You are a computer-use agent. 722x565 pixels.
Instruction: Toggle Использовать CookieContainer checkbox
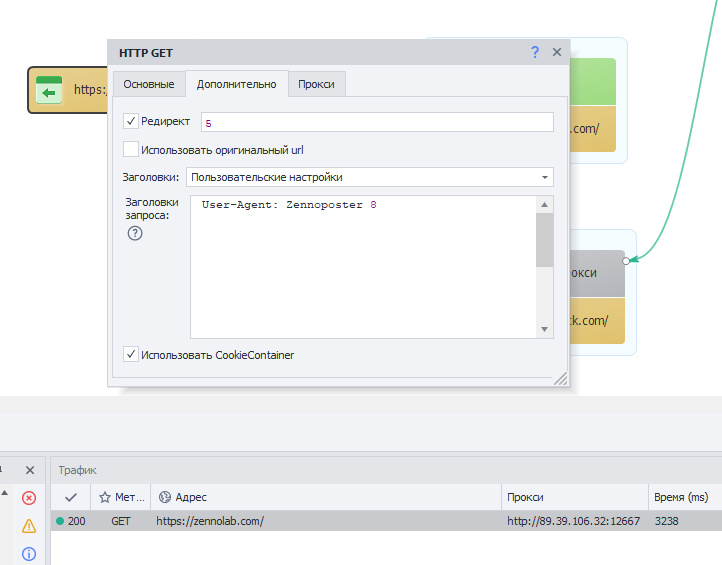pyautogui.click(x=131, y=354)
